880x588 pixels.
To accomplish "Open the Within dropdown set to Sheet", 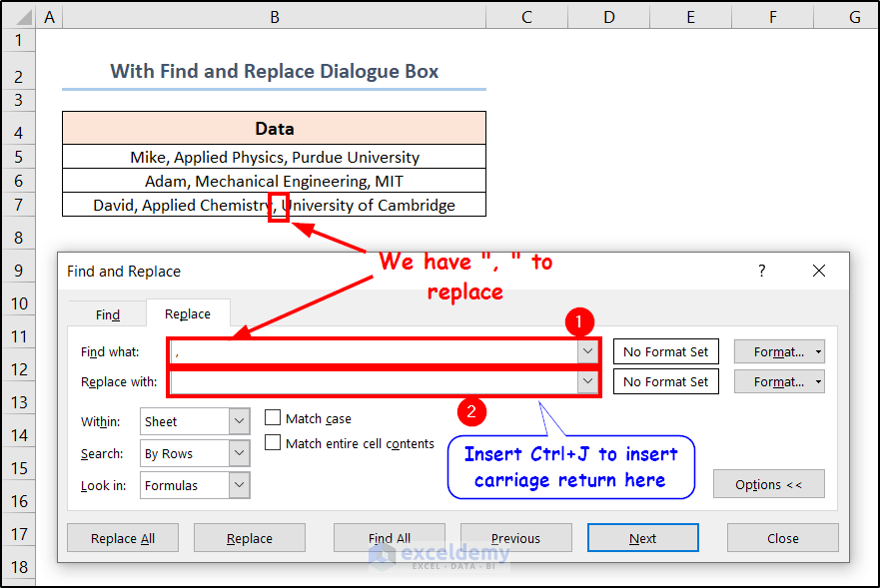I will coord(239,421).
